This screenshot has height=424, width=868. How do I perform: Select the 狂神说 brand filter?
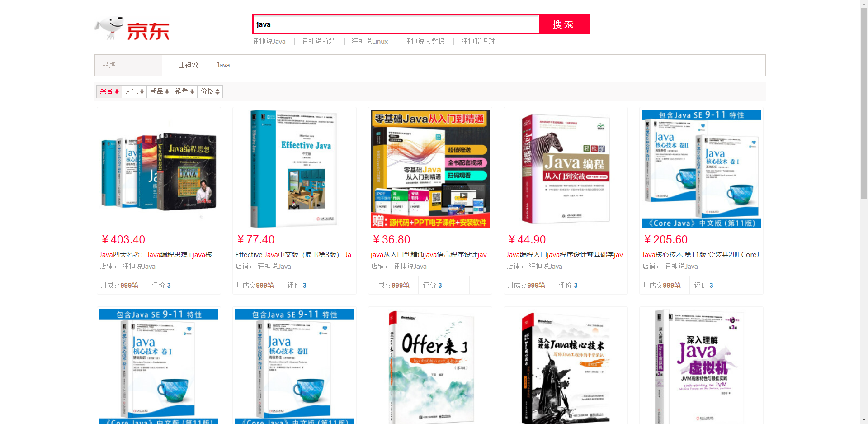click(188, 65)
